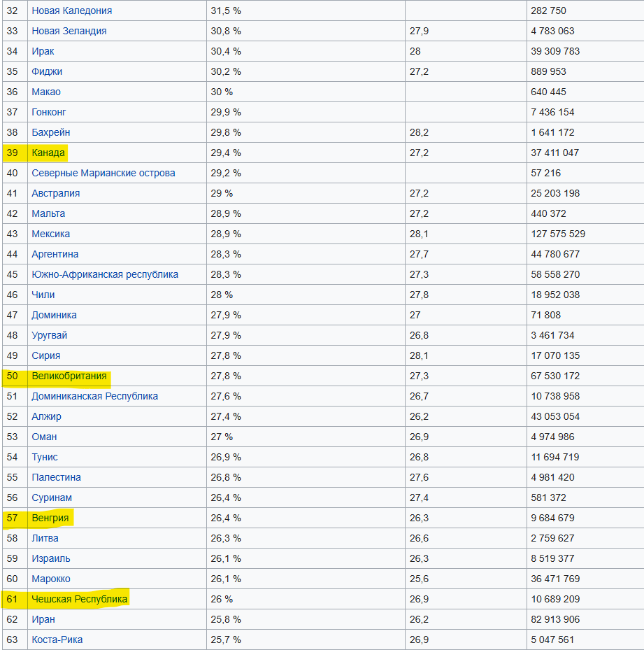Open the Гонконг link
This screenshot has height=650, width=644.
pyautogui.click(x=49, y=112)
